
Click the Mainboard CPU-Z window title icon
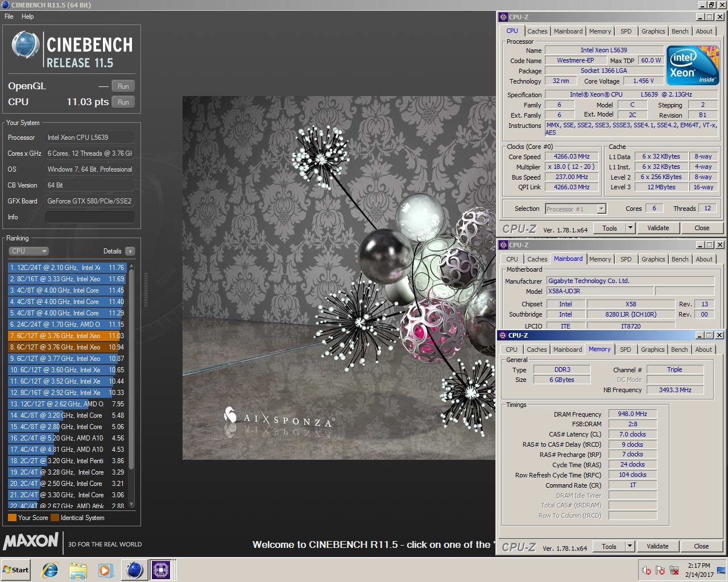503,245
